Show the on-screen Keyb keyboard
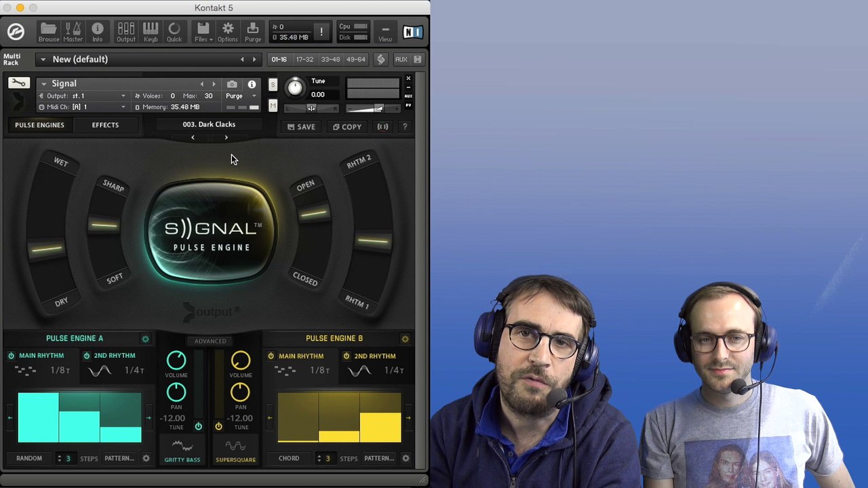The image size is (868, 488). (x=151, y=32)
